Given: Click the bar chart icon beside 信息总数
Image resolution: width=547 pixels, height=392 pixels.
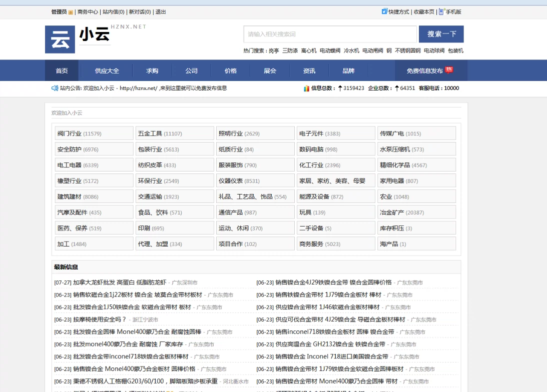Looking at the screenshot, I should [x=306, y=88].
